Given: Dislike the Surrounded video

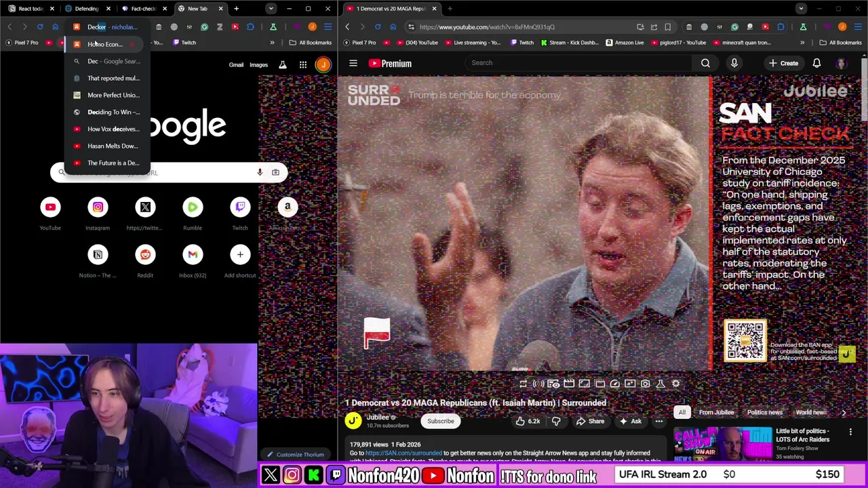Looking at the screenshot, I should pos(555,421).
